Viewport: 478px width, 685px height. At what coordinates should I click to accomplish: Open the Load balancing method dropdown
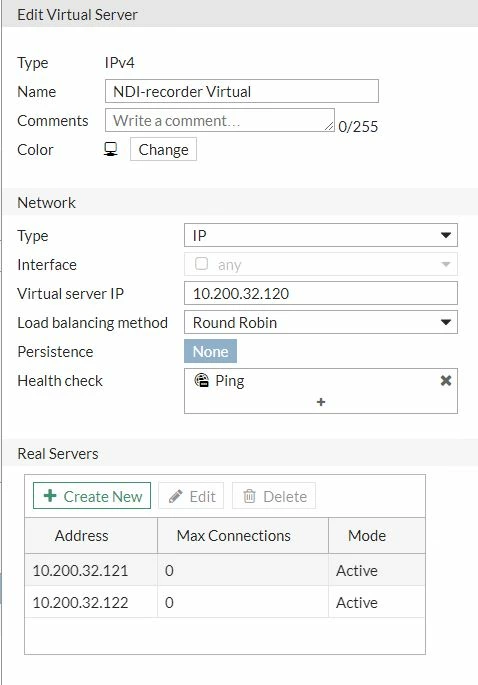(x=321, y=322)
